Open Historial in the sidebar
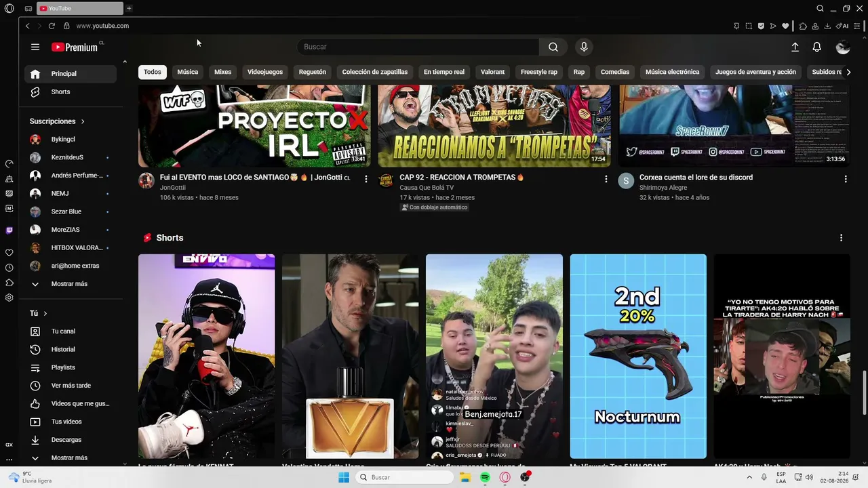Screen dimensions: 868x488 71,350
